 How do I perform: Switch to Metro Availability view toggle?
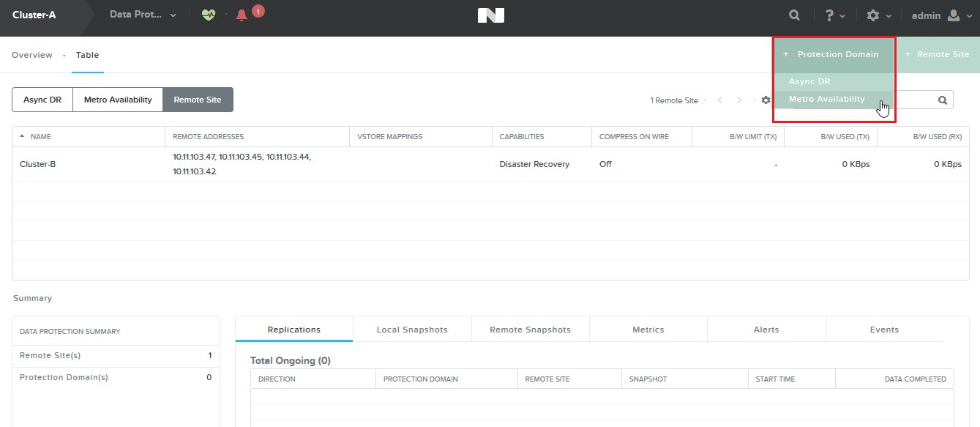pos(118,100)
